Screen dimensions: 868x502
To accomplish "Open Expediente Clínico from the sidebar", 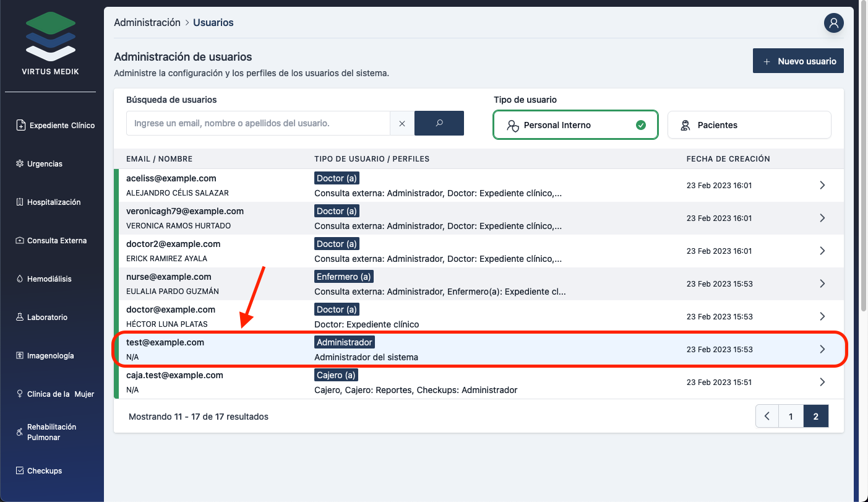I will click(55, 125).
